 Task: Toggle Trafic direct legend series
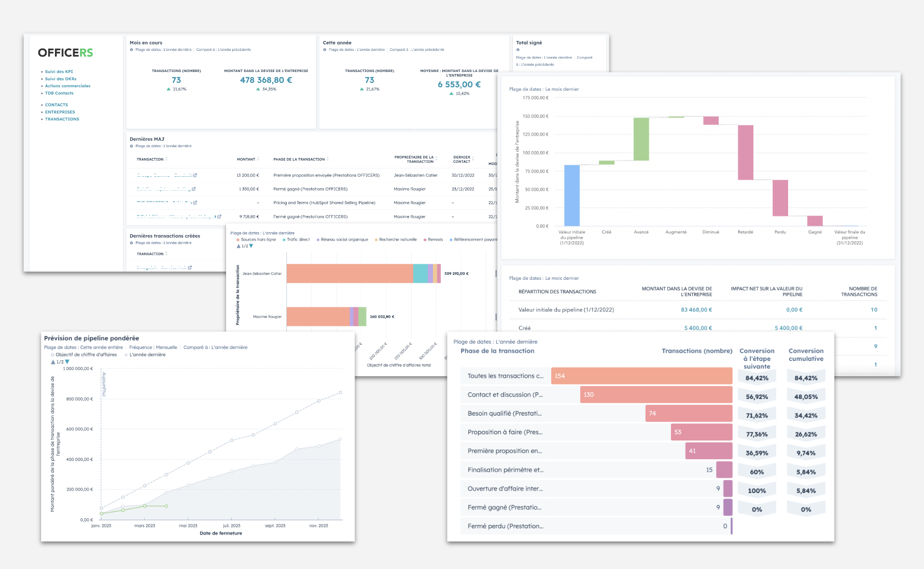(296, 239)
